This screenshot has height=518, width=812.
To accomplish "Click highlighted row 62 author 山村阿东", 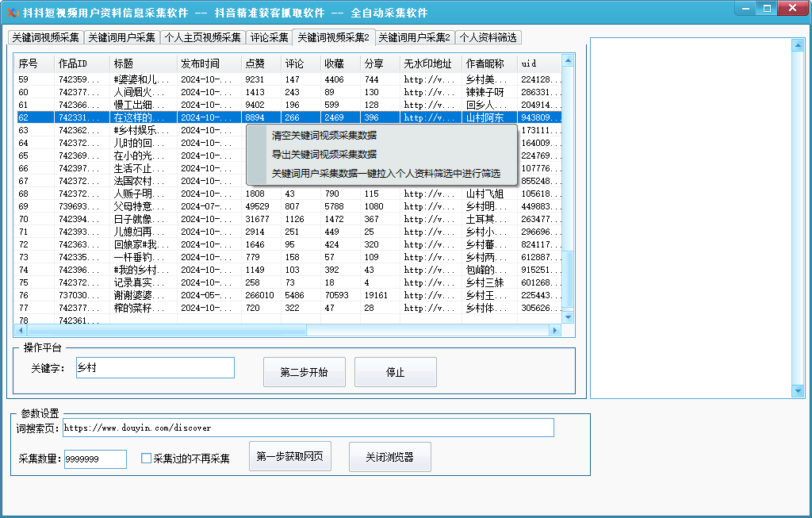I will 485,117.
